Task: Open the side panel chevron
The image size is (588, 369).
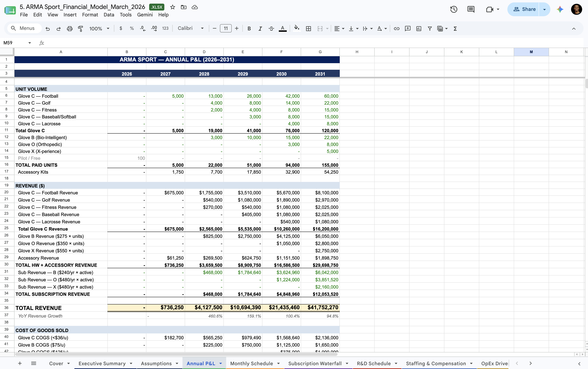Action: (579, 364)
